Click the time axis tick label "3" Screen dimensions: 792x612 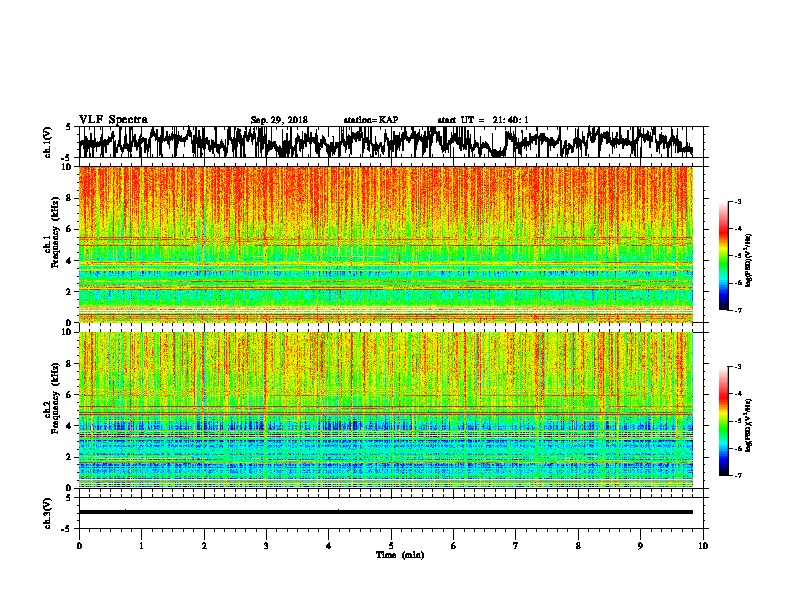266,546
